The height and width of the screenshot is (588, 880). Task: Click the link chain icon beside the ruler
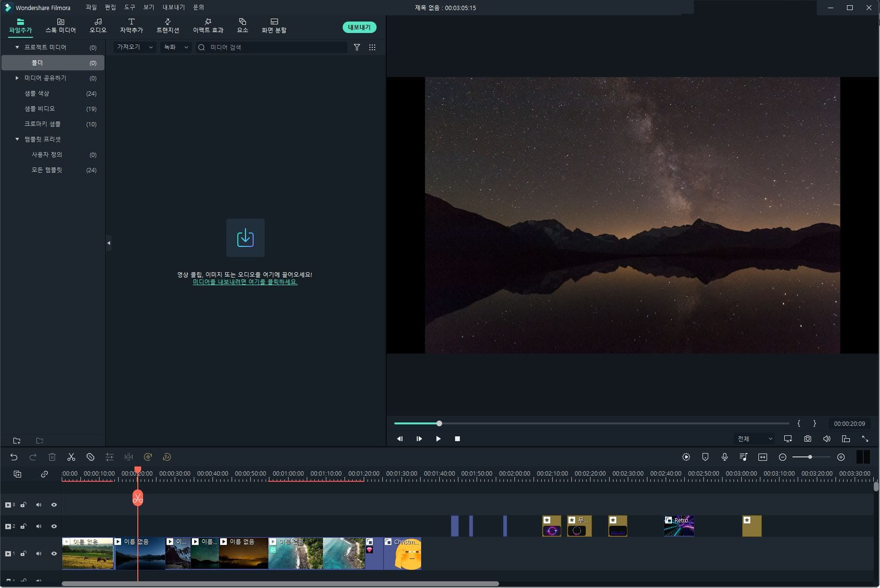[44, 474]
